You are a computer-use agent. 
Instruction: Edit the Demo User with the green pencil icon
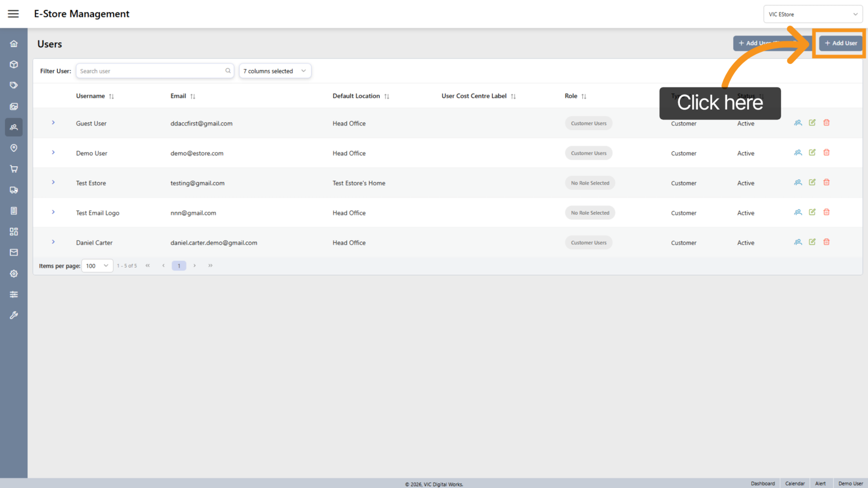[812, 152]
